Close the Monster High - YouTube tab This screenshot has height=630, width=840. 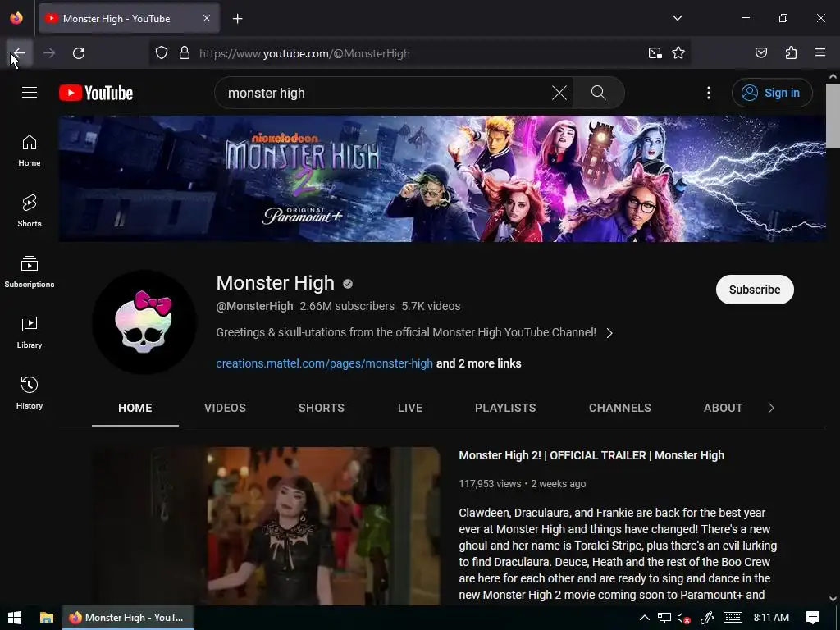pyautogui.click(x=207, y=18)
